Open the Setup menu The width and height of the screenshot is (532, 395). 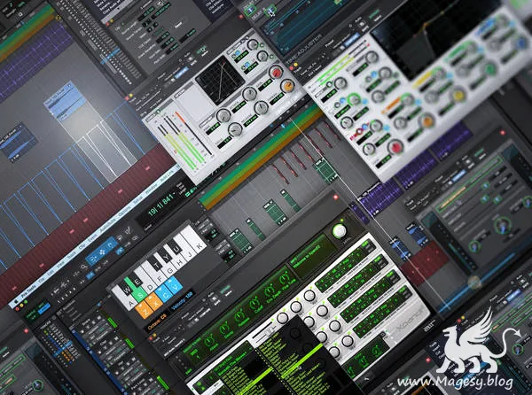[137, 200]
